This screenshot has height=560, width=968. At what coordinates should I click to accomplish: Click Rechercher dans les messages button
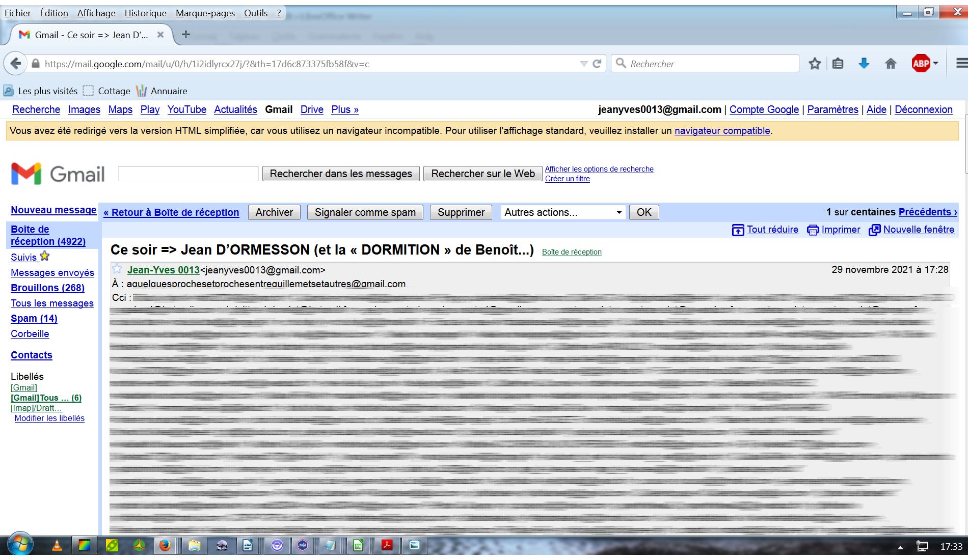point(341,174)
